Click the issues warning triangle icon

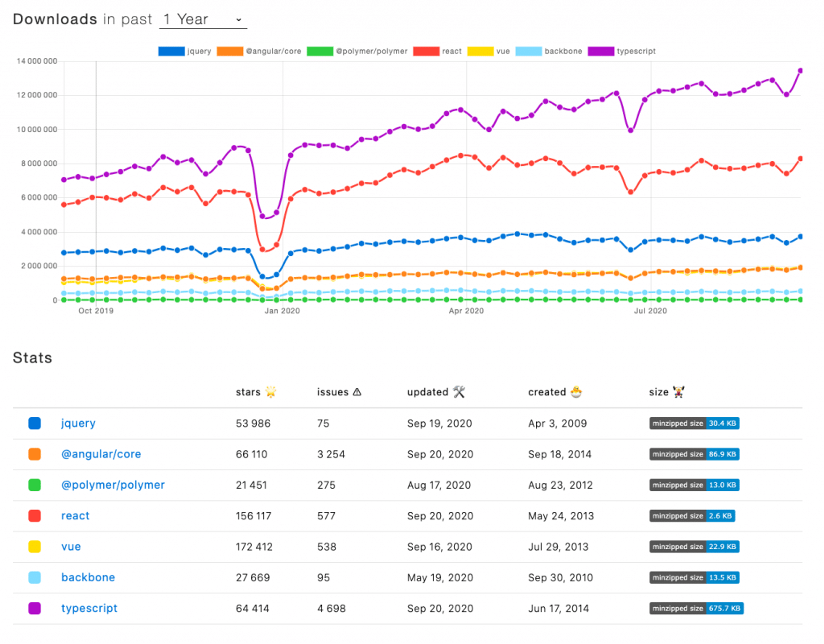pyautogui.click(x=357, y=392)
